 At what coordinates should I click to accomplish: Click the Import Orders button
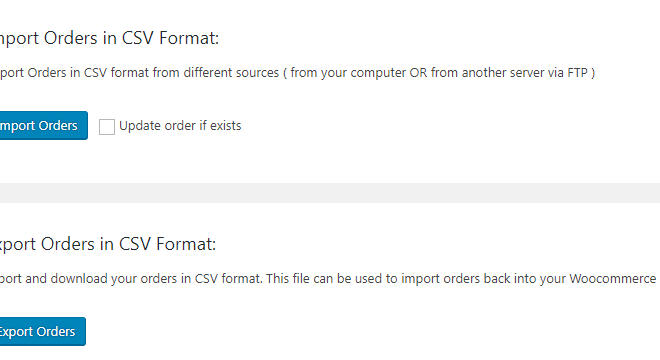(x=43, y=125)
